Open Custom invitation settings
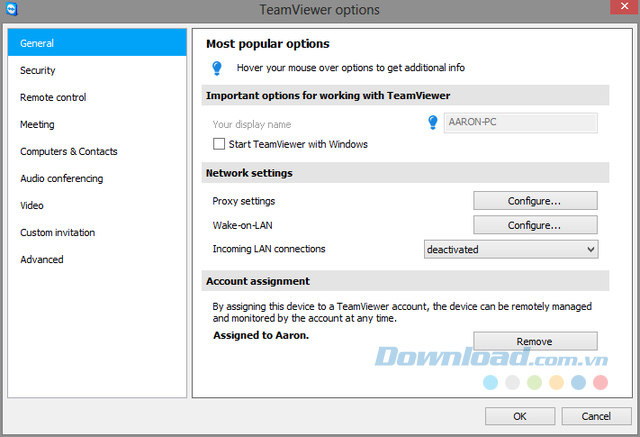Image resolution: width=640 pixels, height=437 pixels. pyautogui.click(x=97, y=232)
